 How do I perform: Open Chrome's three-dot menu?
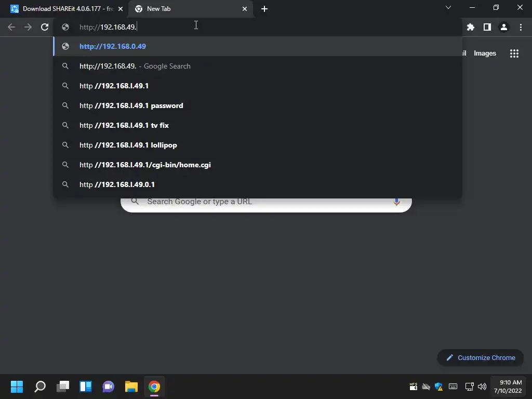pyautogui.click(x=521, y=27)
